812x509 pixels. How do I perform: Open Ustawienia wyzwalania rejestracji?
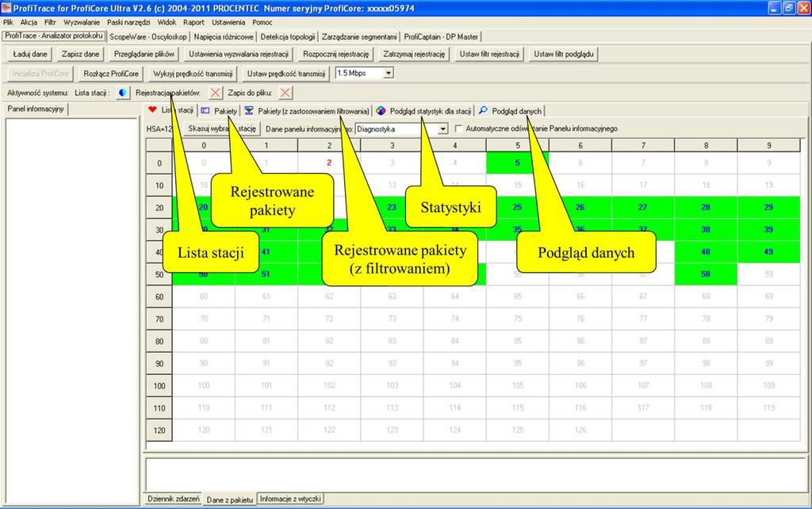coord(238,54)
